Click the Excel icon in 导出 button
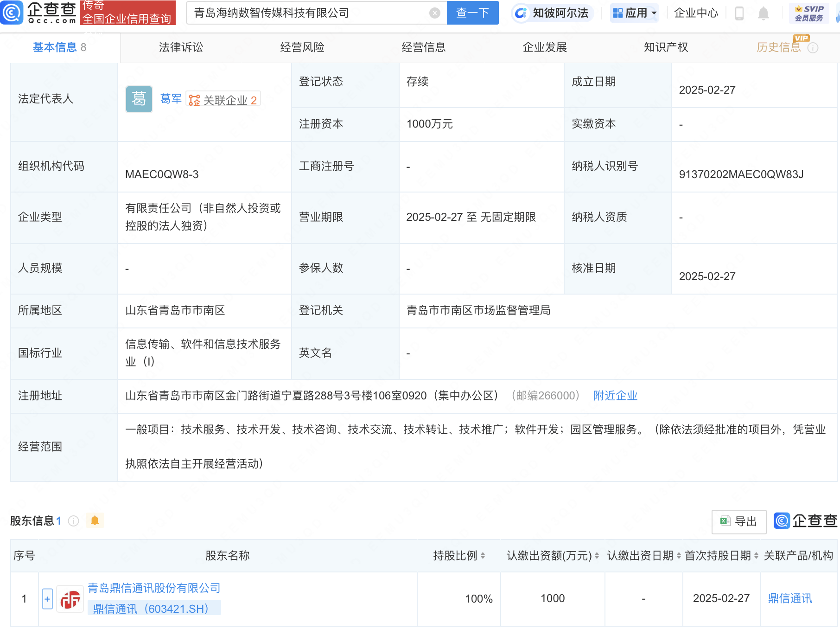 (725, 521)
